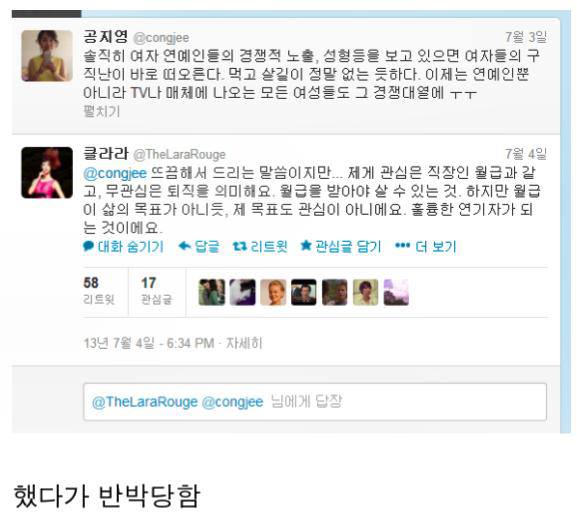Select the last purple retweeter avatar
This screenshot has height=516, width=577.
[396, 292]
